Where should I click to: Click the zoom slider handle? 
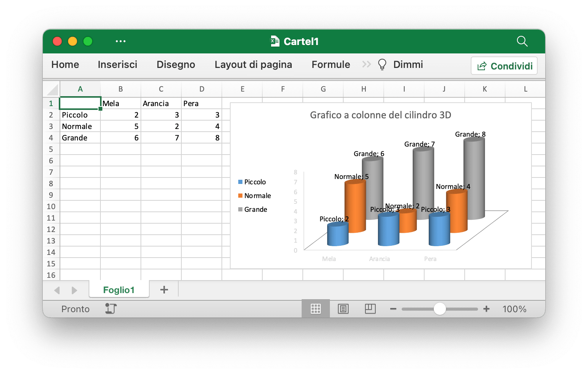[x=440, y=309]
